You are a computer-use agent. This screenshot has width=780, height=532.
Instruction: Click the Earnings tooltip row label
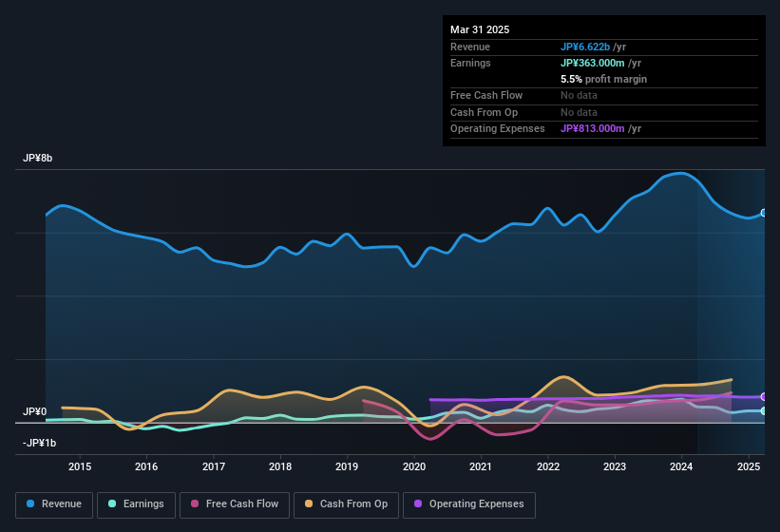point(470,63)
